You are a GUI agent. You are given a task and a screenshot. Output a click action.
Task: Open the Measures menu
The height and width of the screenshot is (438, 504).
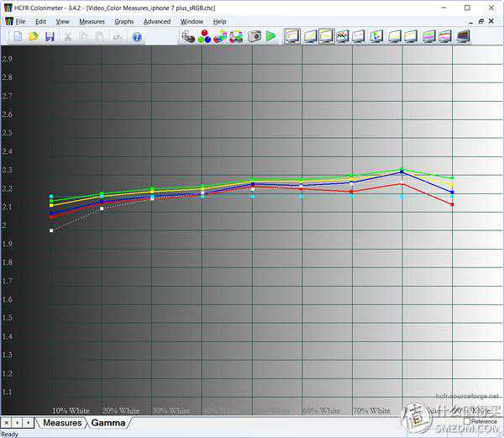(92, 21)
